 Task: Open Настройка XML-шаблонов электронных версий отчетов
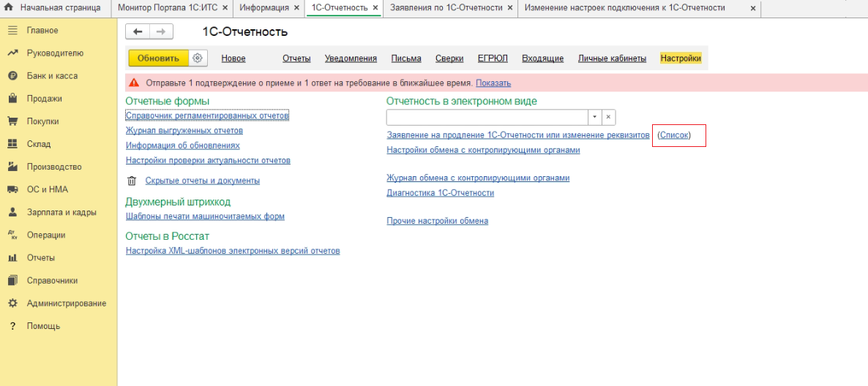(x=233, y=251)
